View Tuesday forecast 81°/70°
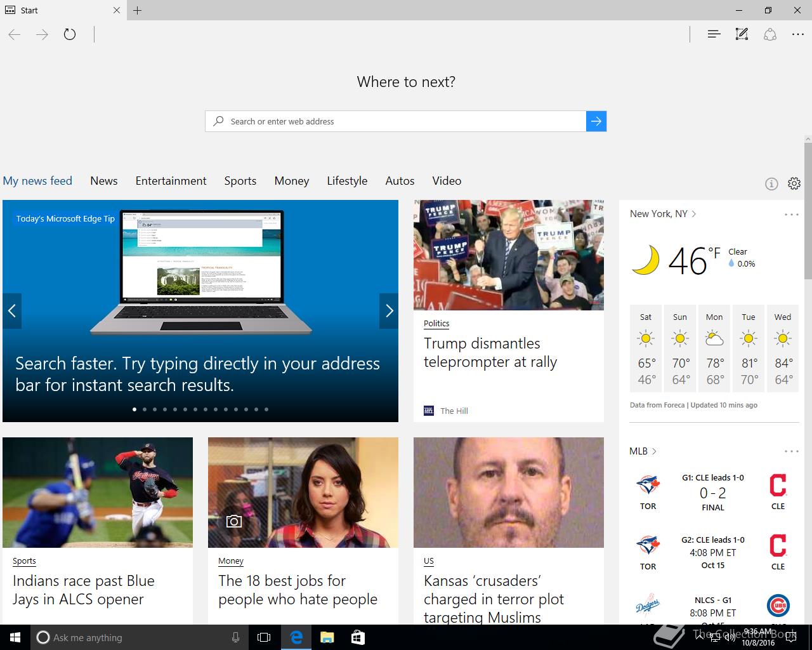This screenshot has height=650, width=812. [x=749, y=349]
